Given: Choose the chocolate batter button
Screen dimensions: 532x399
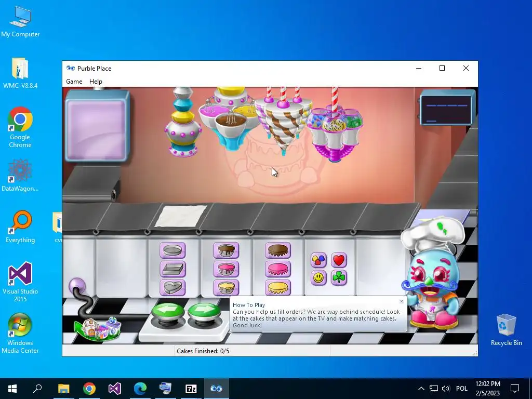Looking at the screenshot, I should [x=226, y=251].
